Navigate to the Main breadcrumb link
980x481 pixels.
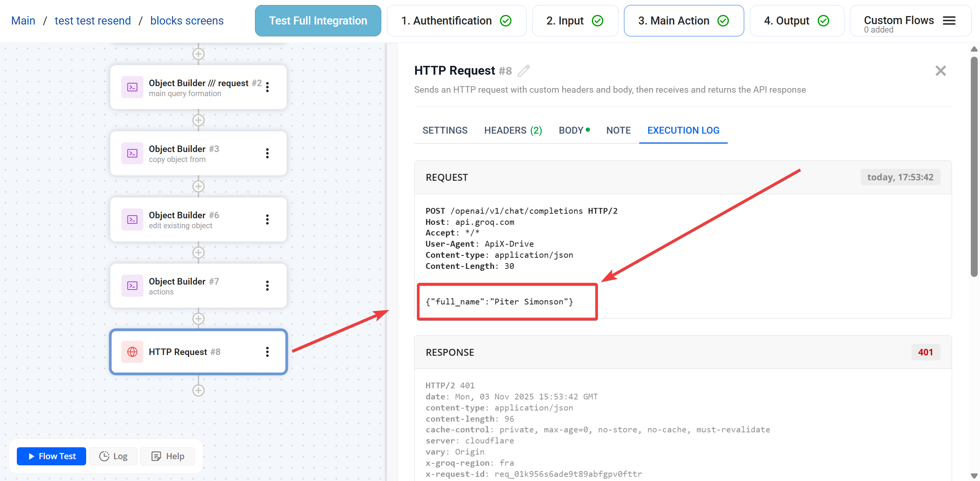tap(23, 20)
